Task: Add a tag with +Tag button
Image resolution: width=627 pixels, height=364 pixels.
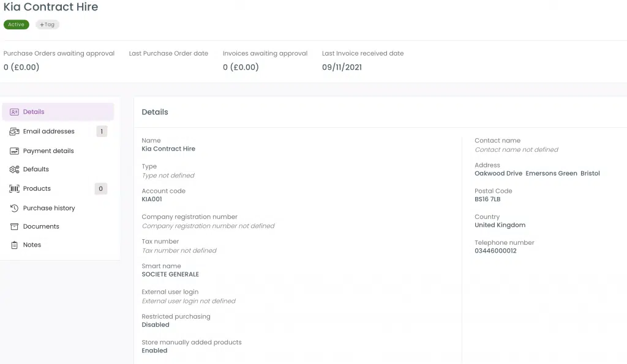Action: [x=47, y=24]
